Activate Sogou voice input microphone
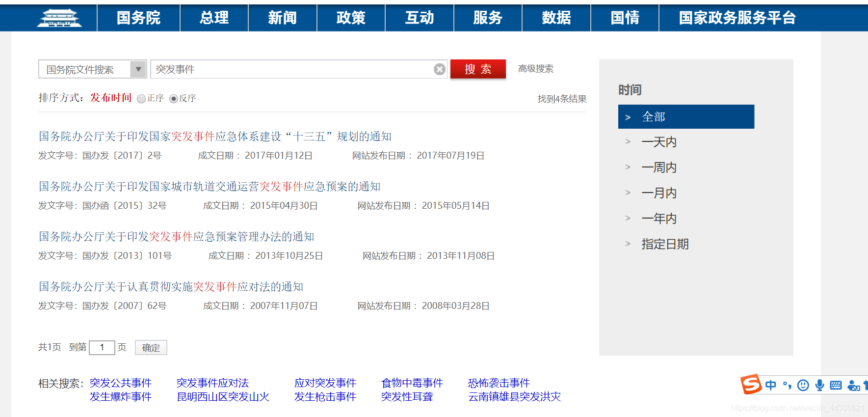This screenshot has height=417, width=868. [x=819, y=385]
